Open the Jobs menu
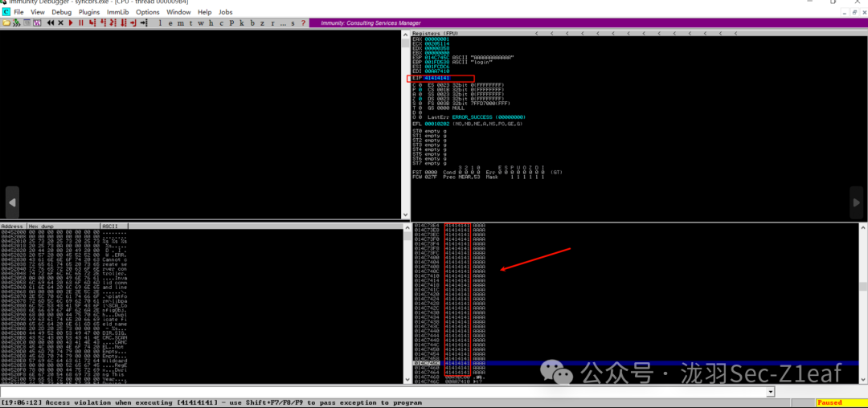Screen dimensions: 868x408 [x=225, y=12]
